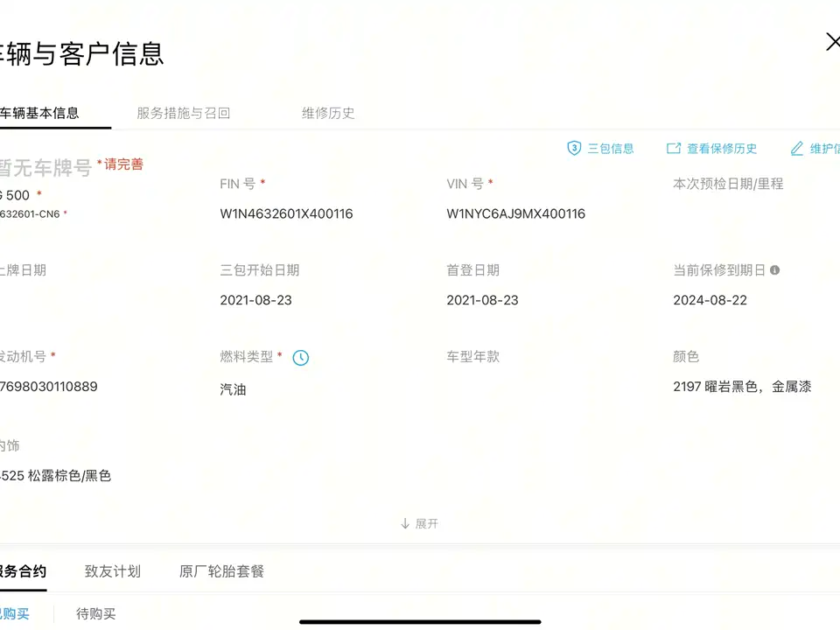Viewport: 840px width, 630px height.
Task: Select the 车辆基本信息 tab
Action: tap(39, 113)
